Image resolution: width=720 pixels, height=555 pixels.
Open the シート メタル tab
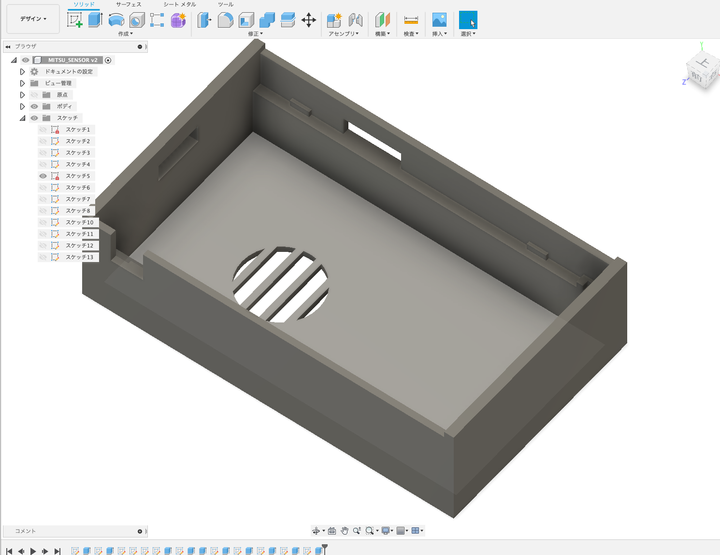point(179,5)
